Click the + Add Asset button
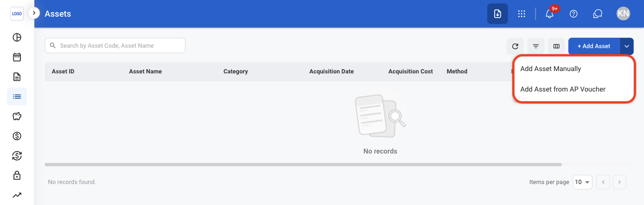This screenshot has height=205, width=644. 594,46
